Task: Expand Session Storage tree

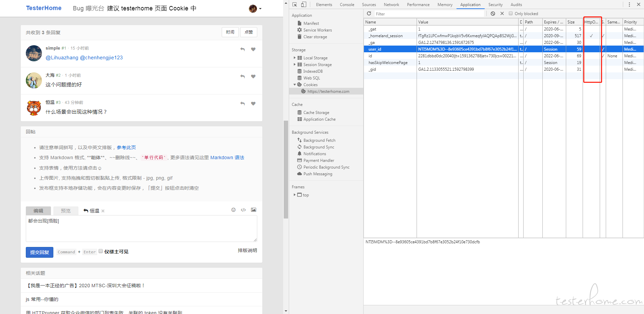Action: (294, 64)
